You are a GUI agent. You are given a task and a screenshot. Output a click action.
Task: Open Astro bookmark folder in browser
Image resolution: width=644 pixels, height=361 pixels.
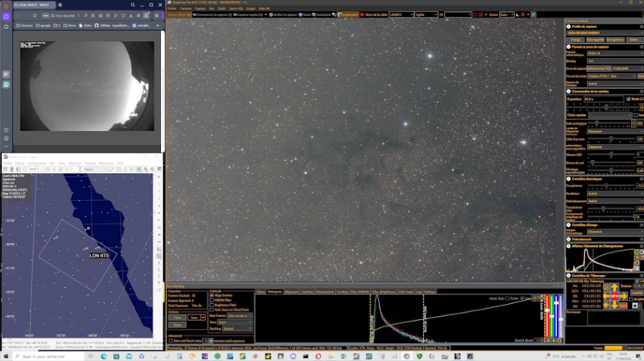(85, 26)
